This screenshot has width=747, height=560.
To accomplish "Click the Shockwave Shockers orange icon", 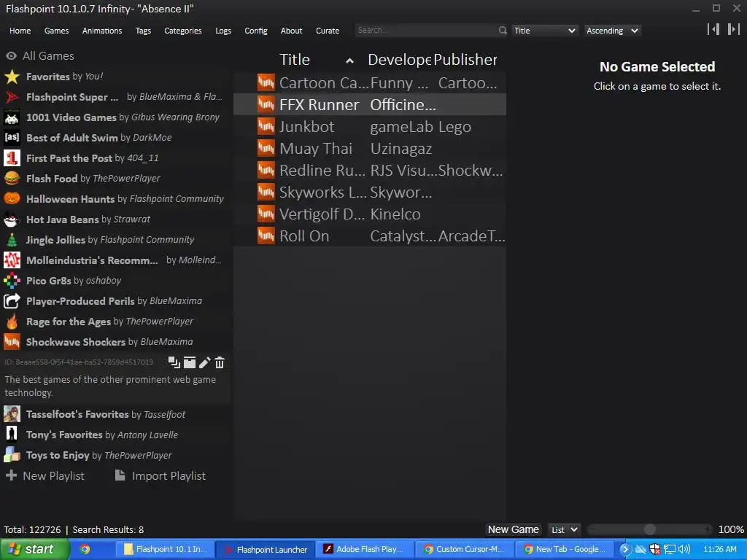I will click(12, 342).
